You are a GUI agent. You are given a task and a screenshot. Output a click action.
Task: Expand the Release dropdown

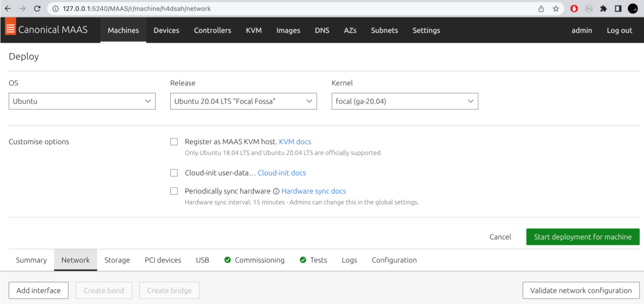click(x=243, y=102)
